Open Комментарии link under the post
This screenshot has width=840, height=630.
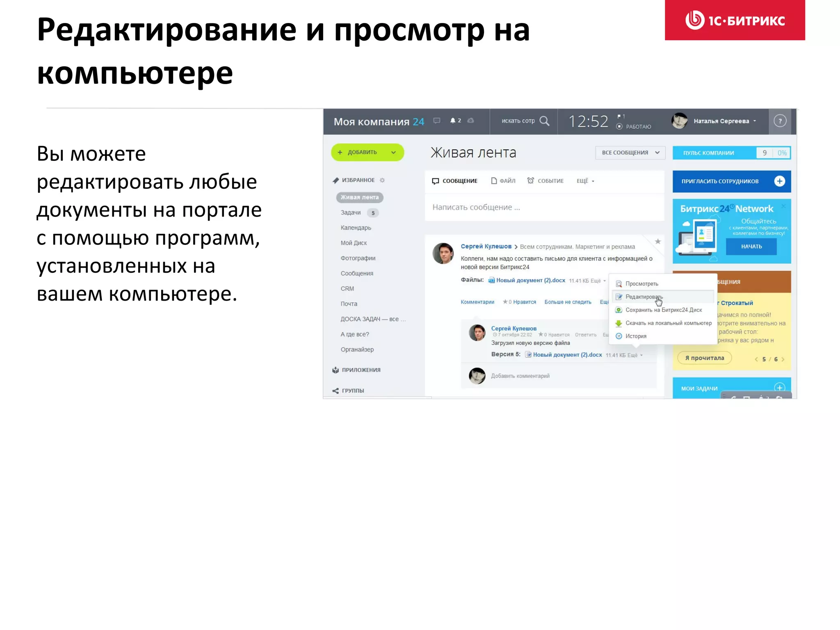[477, 302]
